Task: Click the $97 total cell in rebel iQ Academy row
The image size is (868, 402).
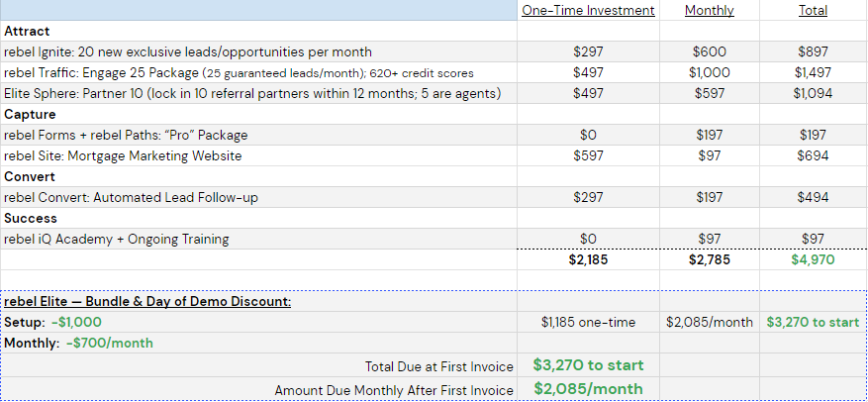Action: coord(813,240)
